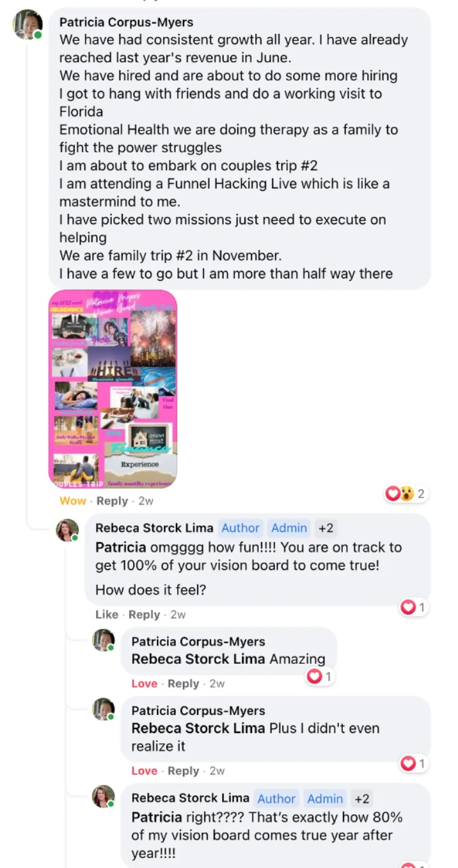Image resolution: width=458 pixels, height=868 pixels.
Task: Reply to Rebeca's 'How does it feel?' comment
Action: click(144, 615)
